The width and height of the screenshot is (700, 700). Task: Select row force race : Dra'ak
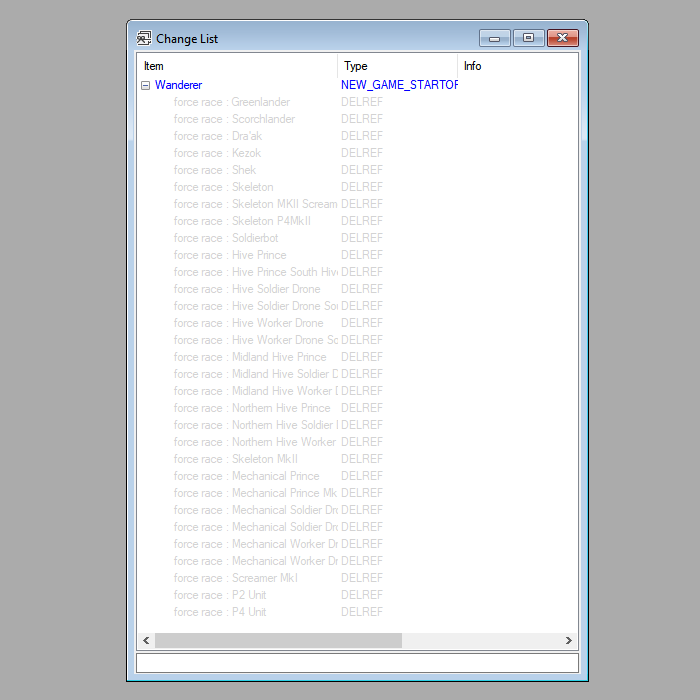218,136
